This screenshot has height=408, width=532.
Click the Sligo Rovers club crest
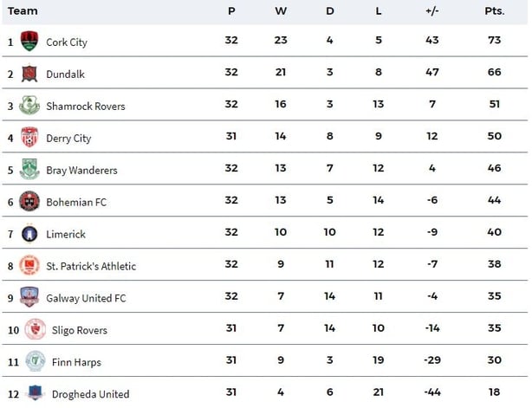[x=35, y=329]
